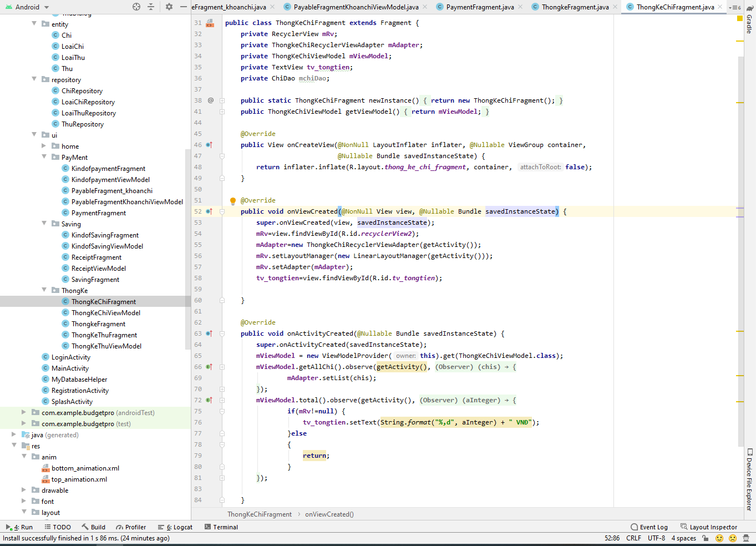
Task: Open the TODO tool window
Action: click(58, 527)
